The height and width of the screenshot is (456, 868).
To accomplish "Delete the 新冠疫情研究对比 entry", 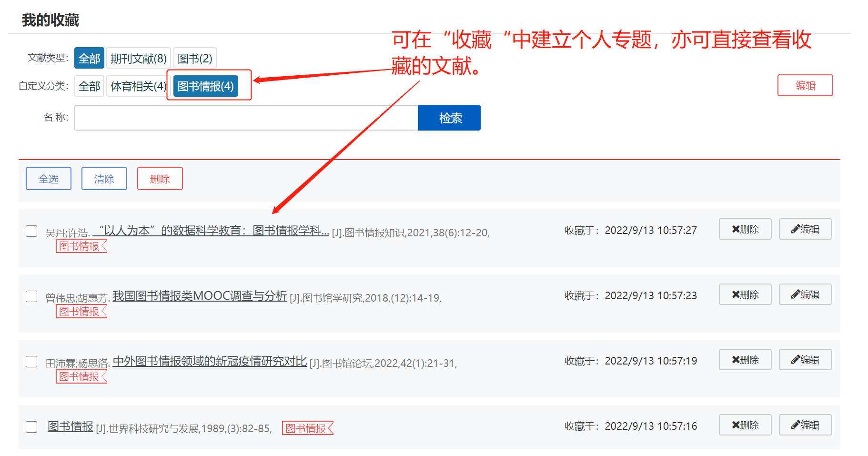I will tap(745, 360).
